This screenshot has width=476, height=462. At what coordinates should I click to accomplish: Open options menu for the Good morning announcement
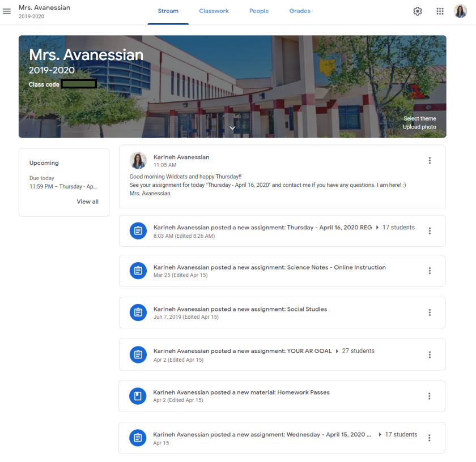[x=430, y=161]
